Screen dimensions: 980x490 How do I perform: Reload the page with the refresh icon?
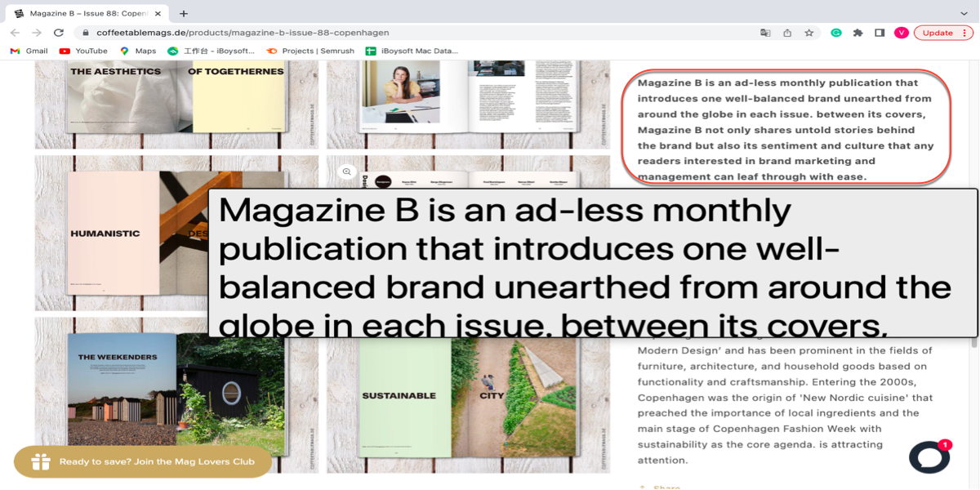[x=58, y=33]
